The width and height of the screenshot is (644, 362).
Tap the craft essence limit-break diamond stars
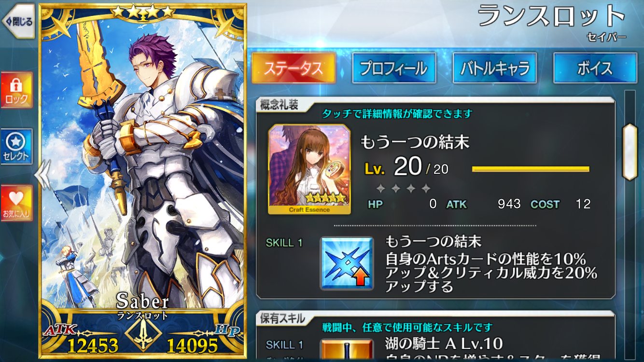pyautogui.click(x=403, y=188)
